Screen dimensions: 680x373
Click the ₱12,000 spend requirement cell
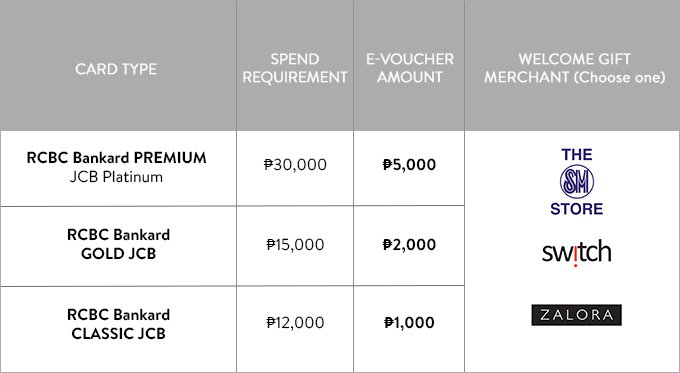[295, 322]
